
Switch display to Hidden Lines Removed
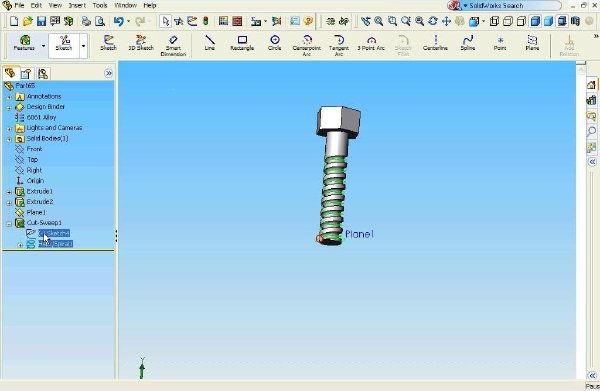(521, 21)
